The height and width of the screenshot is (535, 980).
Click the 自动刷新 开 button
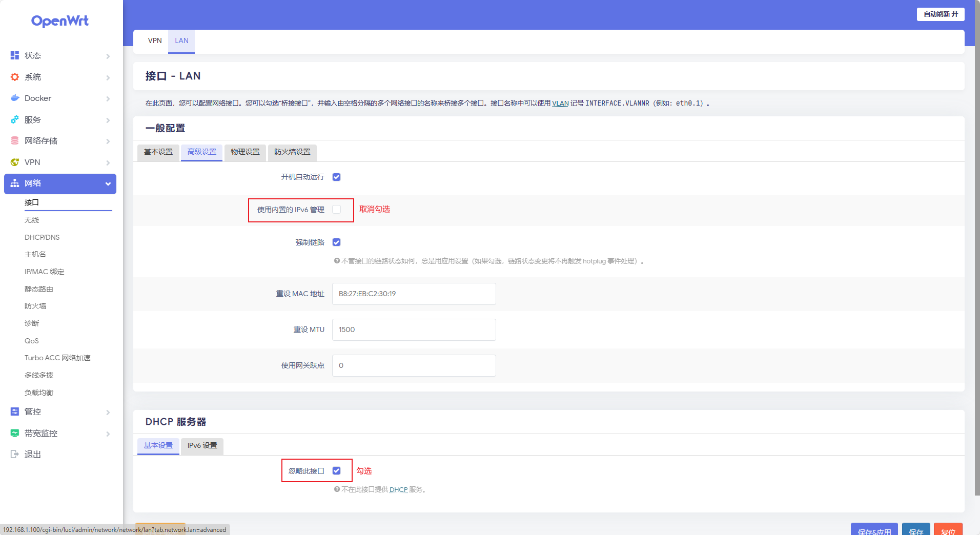point(940,14)
